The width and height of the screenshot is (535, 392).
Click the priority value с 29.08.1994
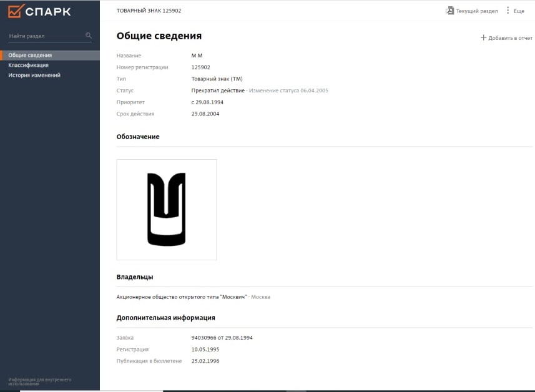(207, 102)
